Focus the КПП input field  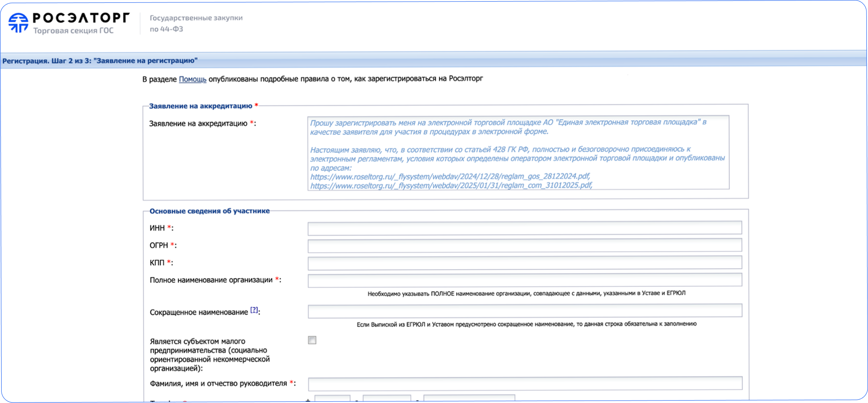(x=525, y=262)
